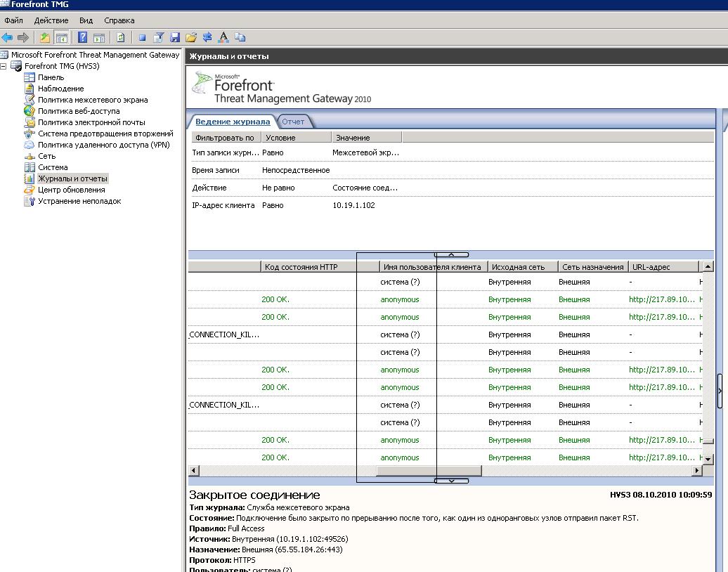The image size is (728, 572).
Task: Click the Up One Level folder icon
Action: coord(44,37)
